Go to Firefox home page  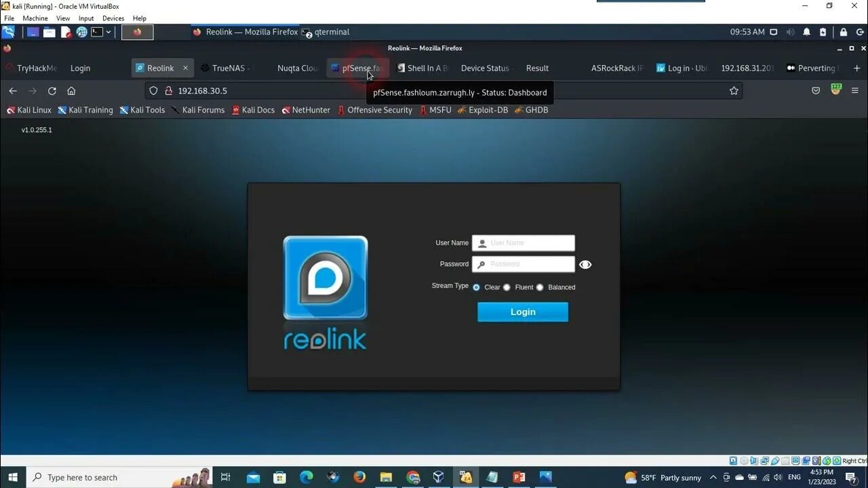[71, 91]
